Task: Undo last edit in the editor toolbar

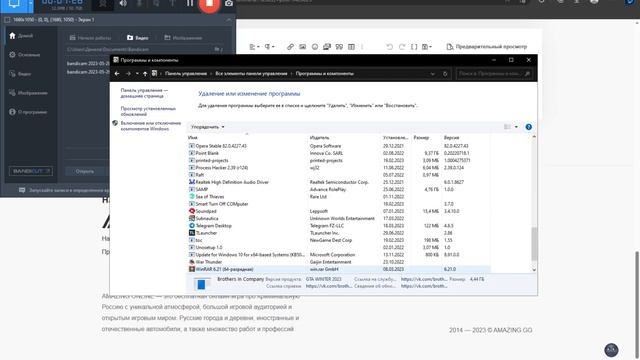Action: click(389, 47)
